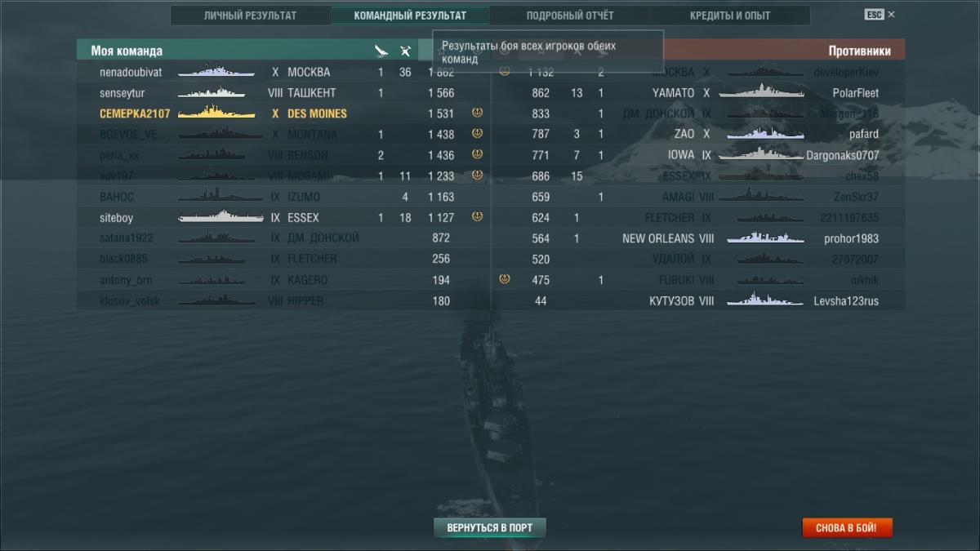Open the Личный результат tab

pos(250,16)
